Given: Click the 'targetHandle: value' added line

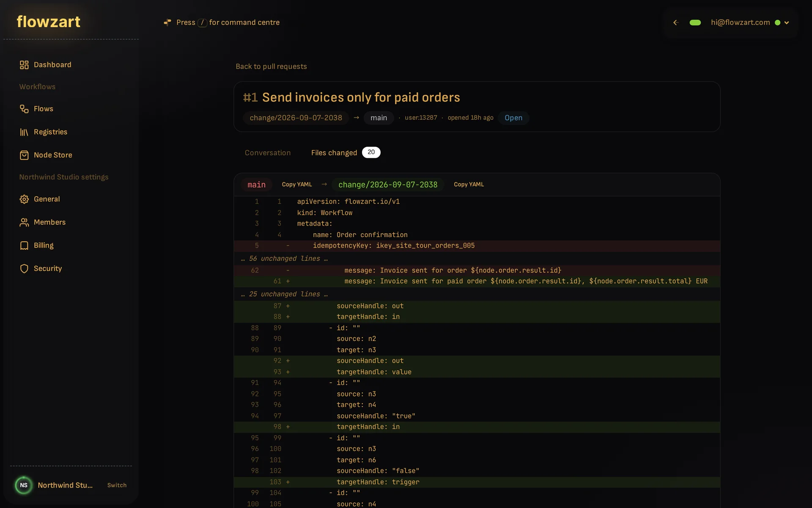Looking at the screenshot, I should 477,372.
